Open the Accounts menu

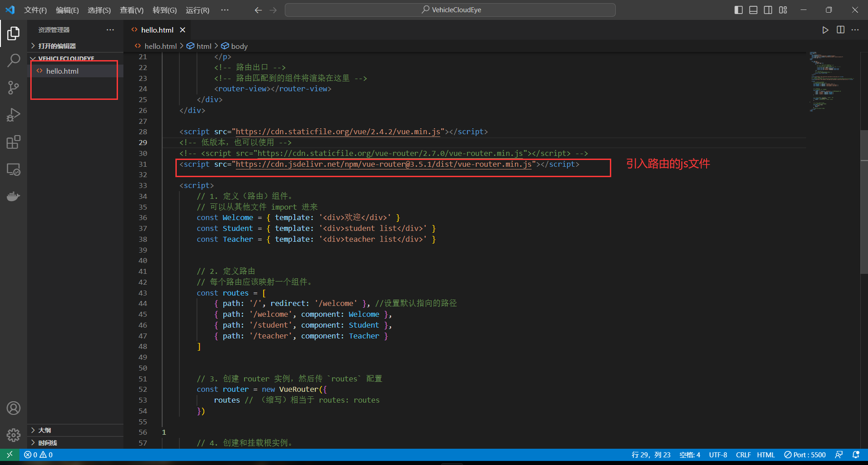pos(14,408)
